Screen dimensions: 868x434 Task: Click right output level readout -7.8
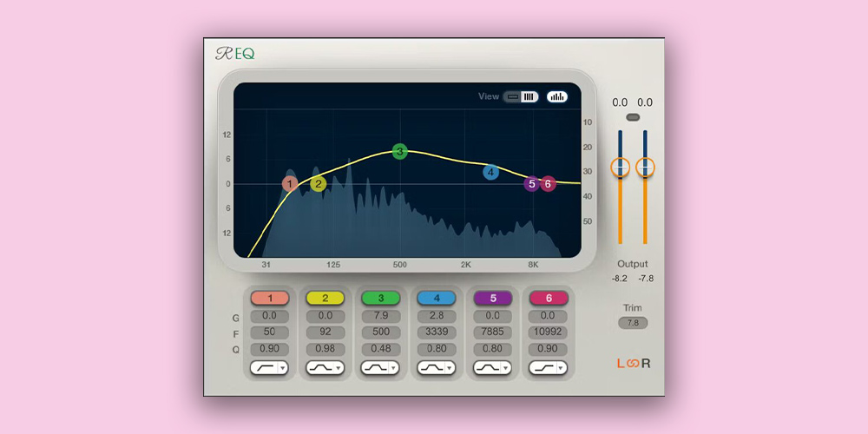646,279
